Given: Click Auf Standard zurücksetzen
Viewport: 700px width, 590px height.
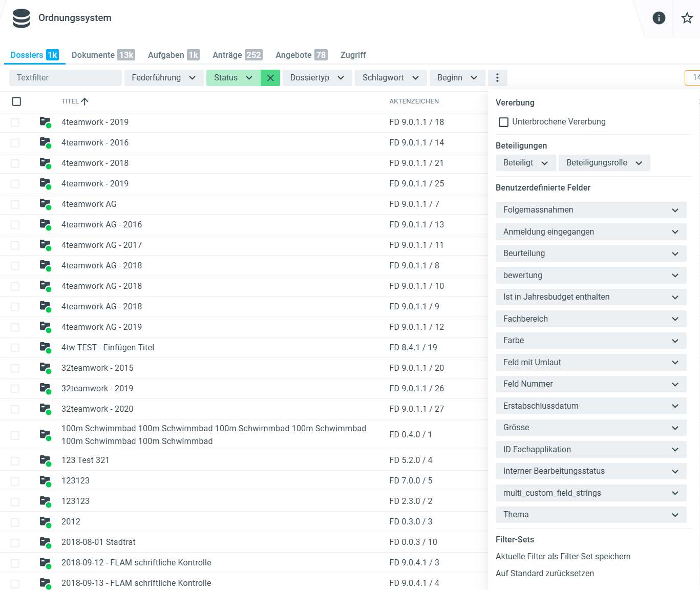Looking at the screenshot, I should 544,574.
